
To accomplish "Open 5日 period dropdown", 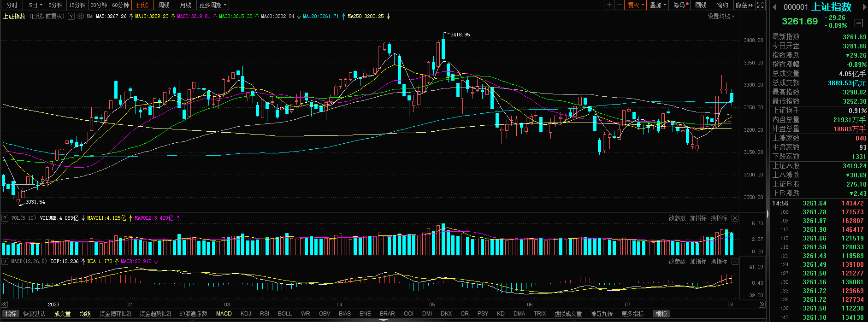I will coord(35,5).
